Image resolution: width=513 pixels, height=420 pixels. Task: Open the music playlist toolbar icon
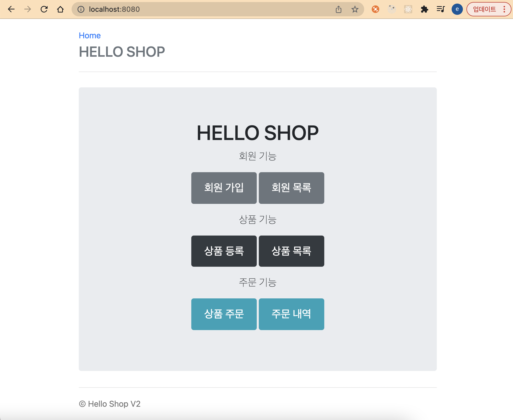point(441,9)
